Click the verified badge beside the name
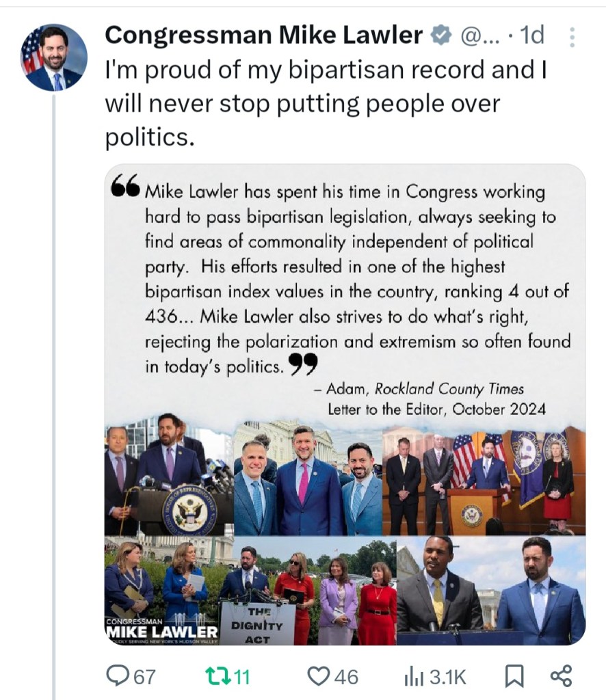606x700 pixels. click(440, 36)
